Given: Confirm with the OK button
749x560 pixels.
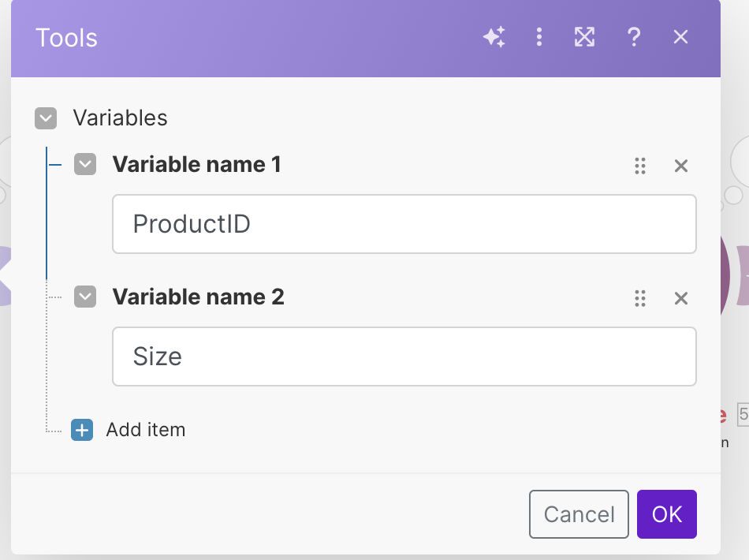Looking at the screenshot, I should tap(666, 514).
